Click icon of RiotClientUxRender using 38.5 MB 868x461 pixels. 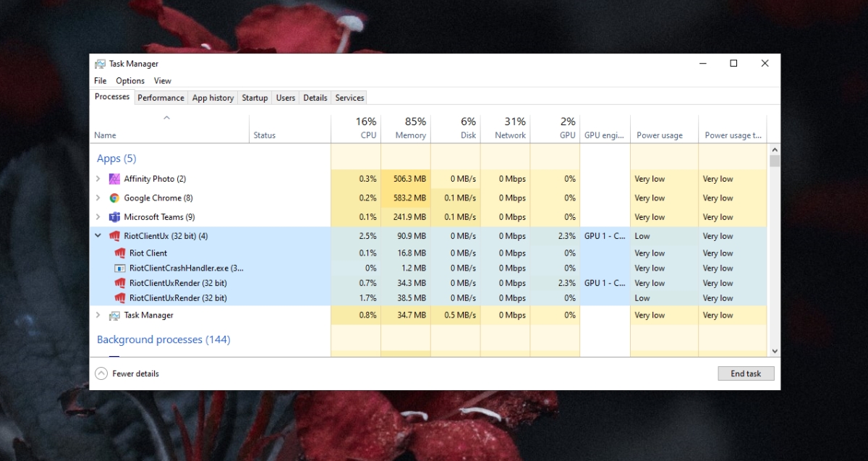coord(120,298)
